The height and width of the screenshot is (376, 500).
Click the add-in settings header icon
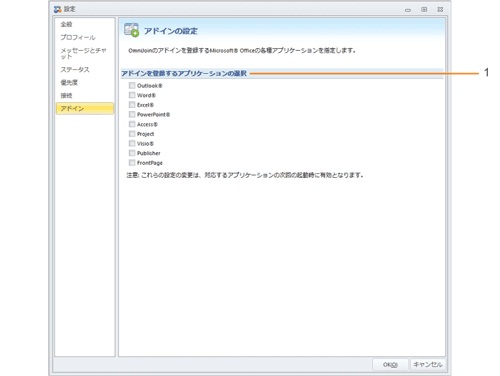pos(131,30)
